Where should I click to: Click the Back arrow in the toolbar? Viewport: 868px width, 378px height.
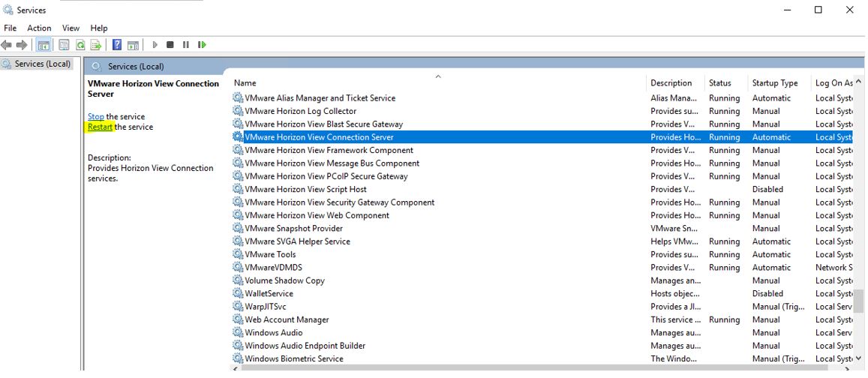7,45
